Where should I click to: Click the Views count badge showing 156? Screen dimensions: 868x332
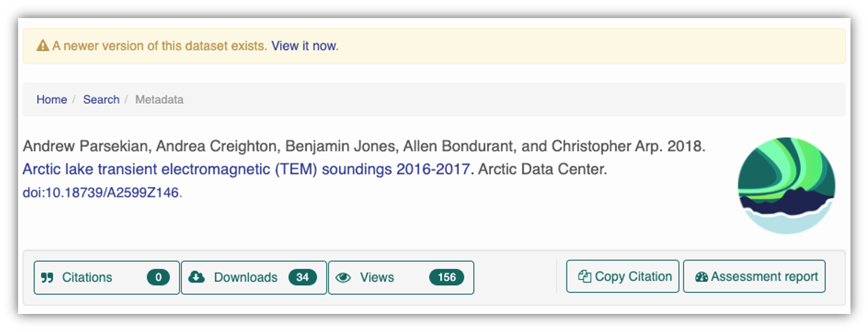pos(447,278)
